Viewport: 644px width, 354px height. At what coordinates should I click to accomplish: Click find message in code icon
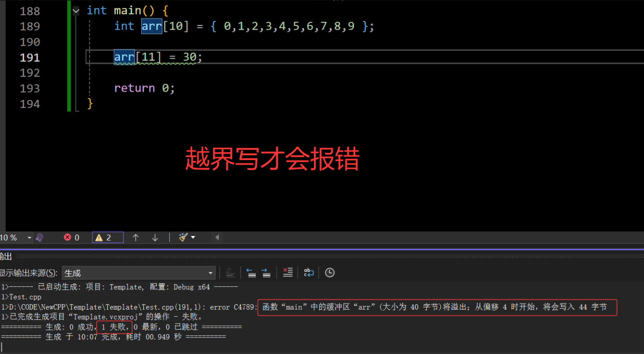[x=230, y=273]
